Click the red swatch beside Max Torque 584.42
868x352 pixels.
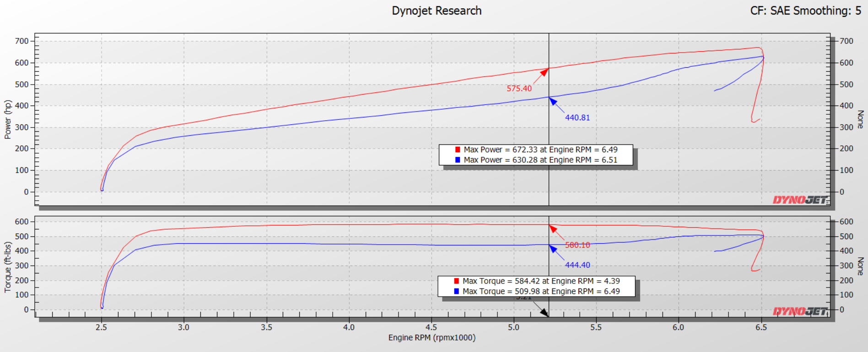coord(456,281)
